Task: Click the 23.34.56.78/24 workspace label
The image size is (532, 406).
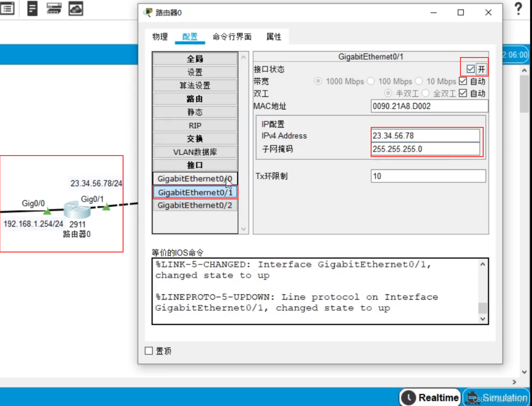Action: click(96, 183)
